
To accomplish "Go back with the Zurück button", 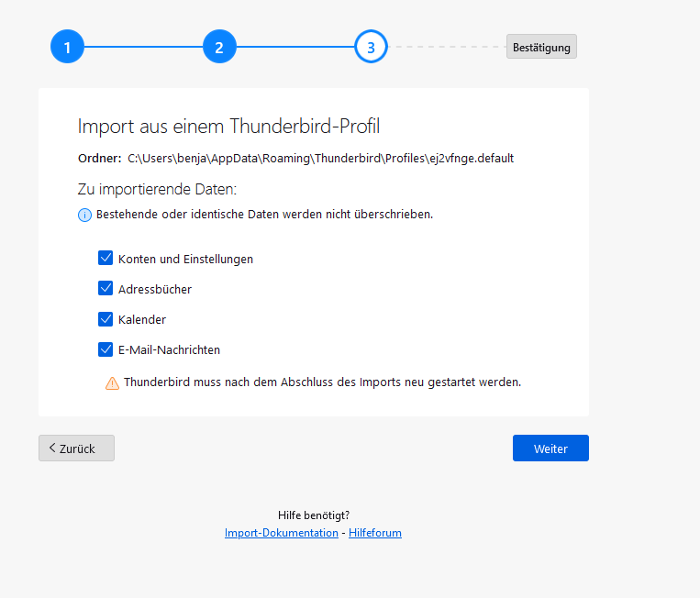I will [x=76, y=448].
